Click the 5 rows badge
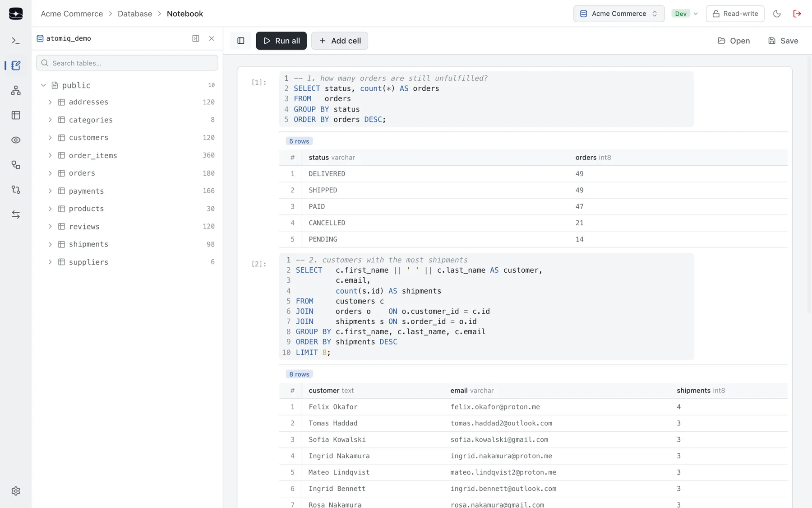 coord(299,141)
